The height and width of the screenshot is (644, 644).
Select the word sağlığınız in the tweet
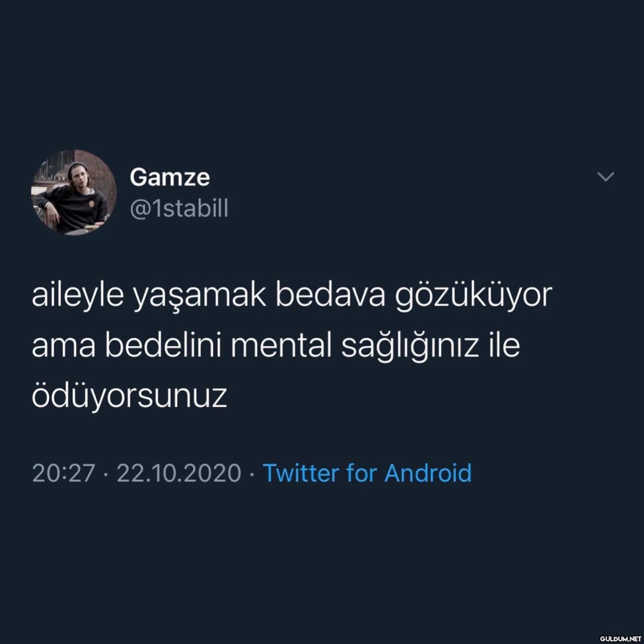click(410, 347)
